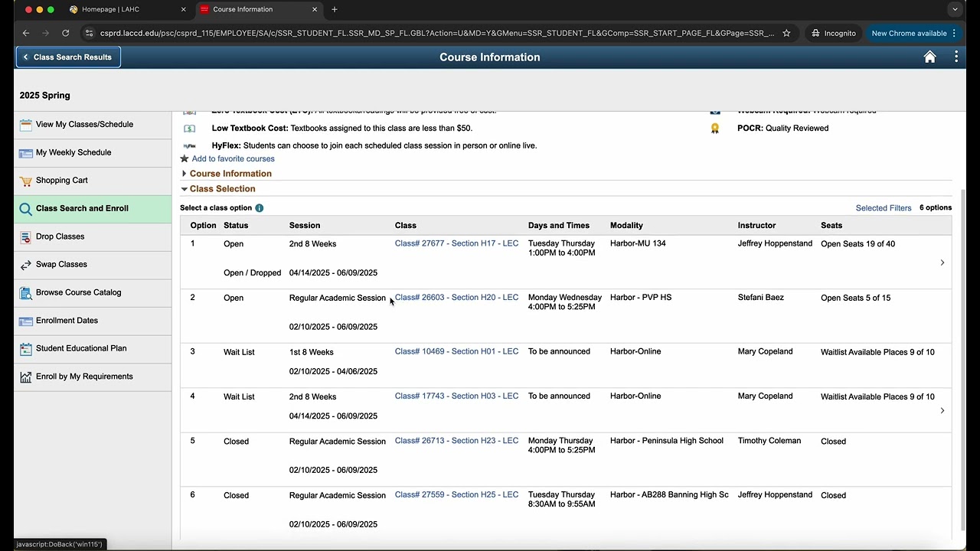Click the View My Classes/Schedule calendar icon
The width and height of the screenshot is (980, 551).
pos(26,125)
